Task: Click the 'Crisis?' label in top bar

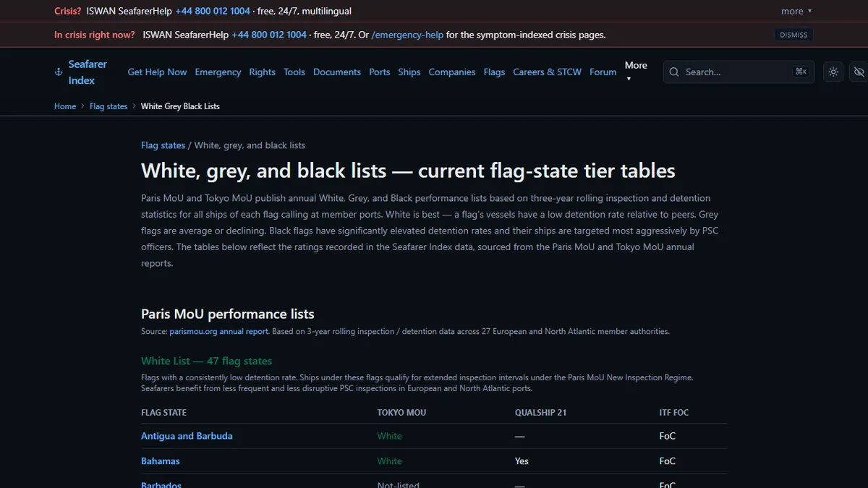Action: coord(68,11)
